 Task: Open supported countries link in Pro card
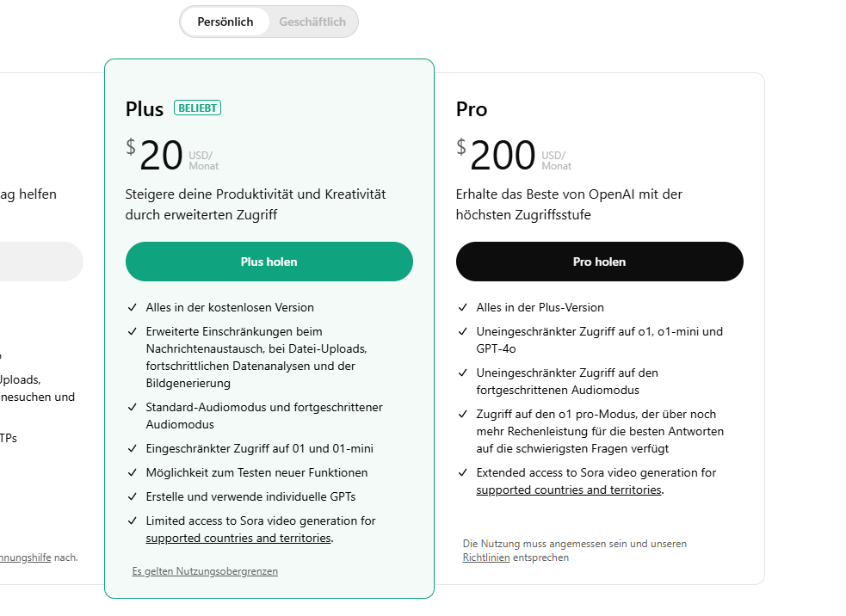569,490
